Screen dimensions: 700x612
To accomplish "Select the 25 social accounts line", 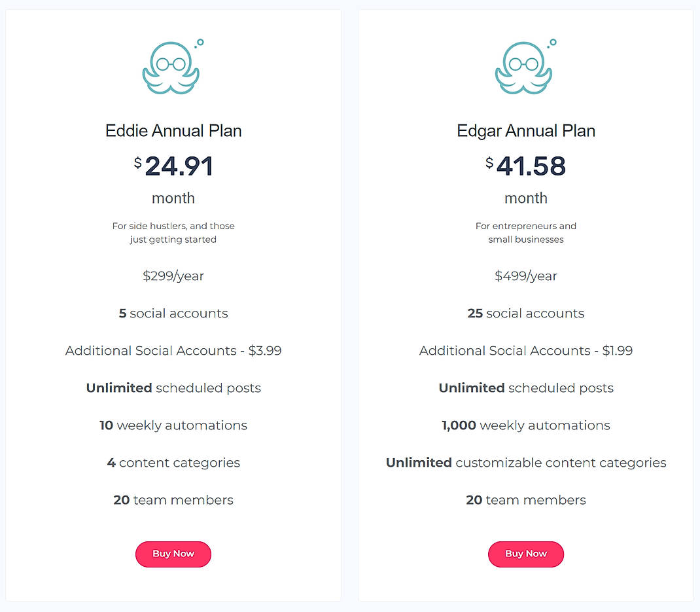I will point(526,313).
